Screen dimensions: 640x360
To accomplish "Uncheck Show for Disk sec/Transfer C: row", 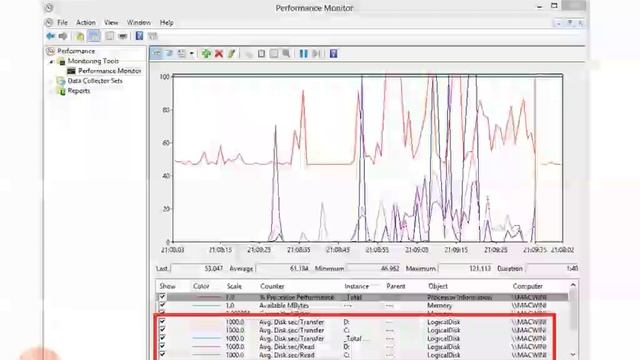I will click(x=162, y=330).
